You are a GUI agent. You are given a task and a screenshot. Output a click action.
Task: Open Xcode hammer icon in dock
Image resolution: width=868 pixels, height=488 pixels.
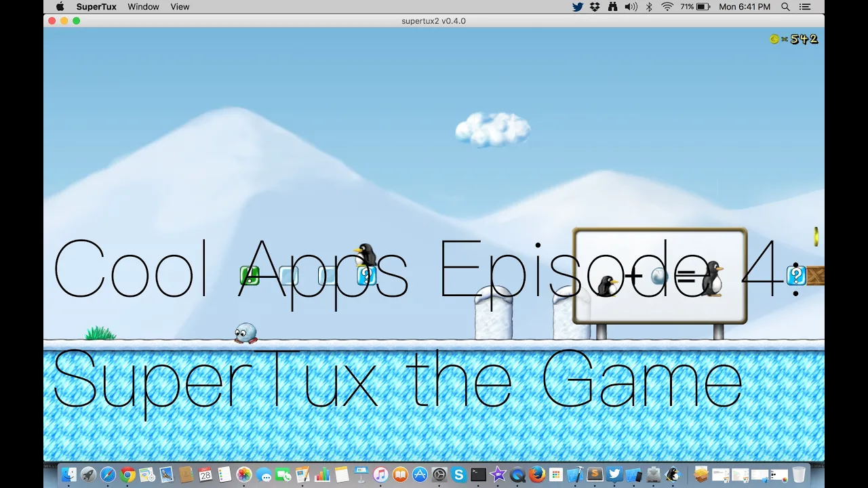coord(575,474)
